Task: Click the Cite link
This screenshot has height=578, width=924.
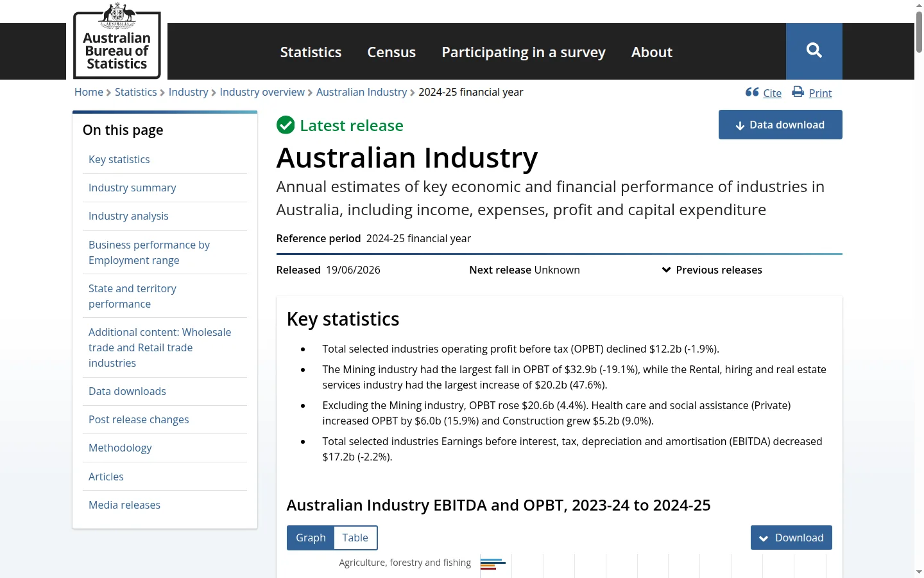Action: (773, 93)
